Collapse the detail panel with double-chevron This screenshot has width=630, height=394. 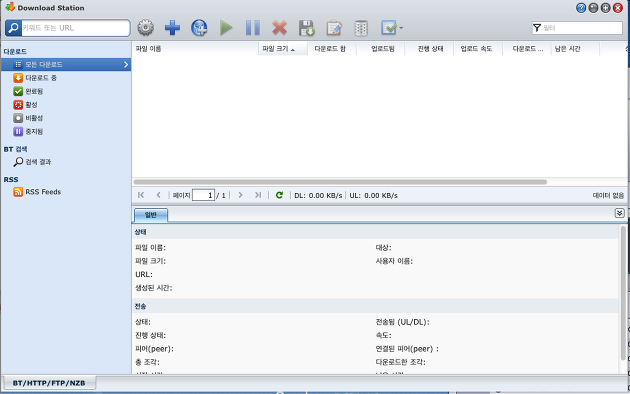pos(619,213)
